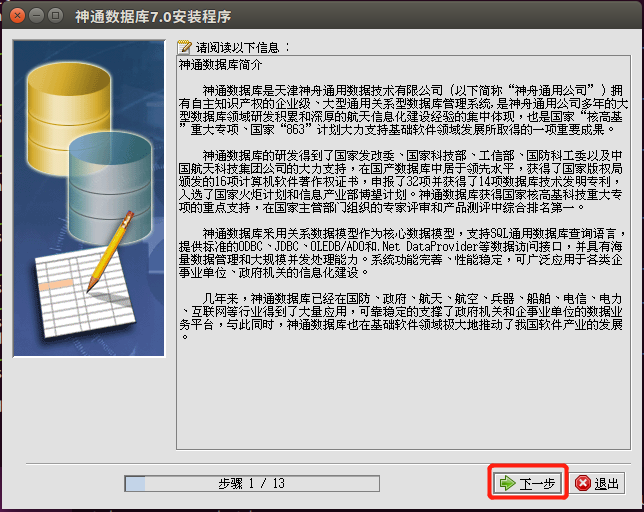Click the window title 神通数据库7.0安装程序
Screen dimensions: 644x512
[153, 16]
